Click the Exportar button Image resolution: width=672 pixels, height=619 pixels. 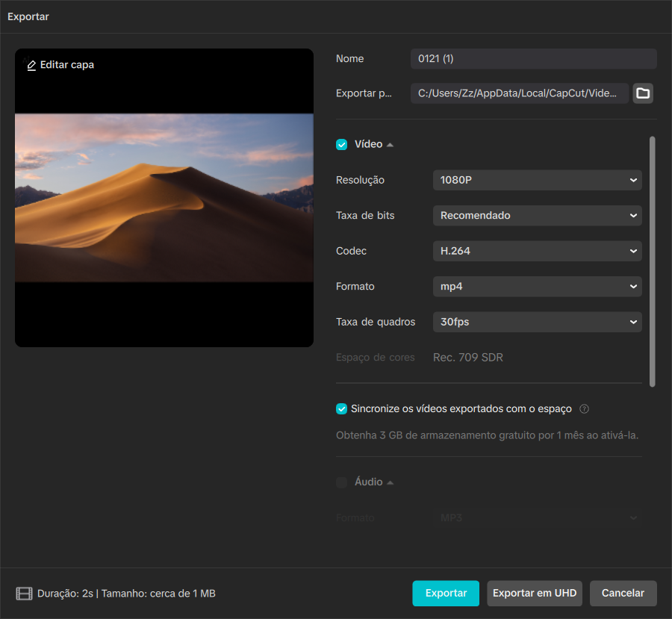(x=446, y=594)
